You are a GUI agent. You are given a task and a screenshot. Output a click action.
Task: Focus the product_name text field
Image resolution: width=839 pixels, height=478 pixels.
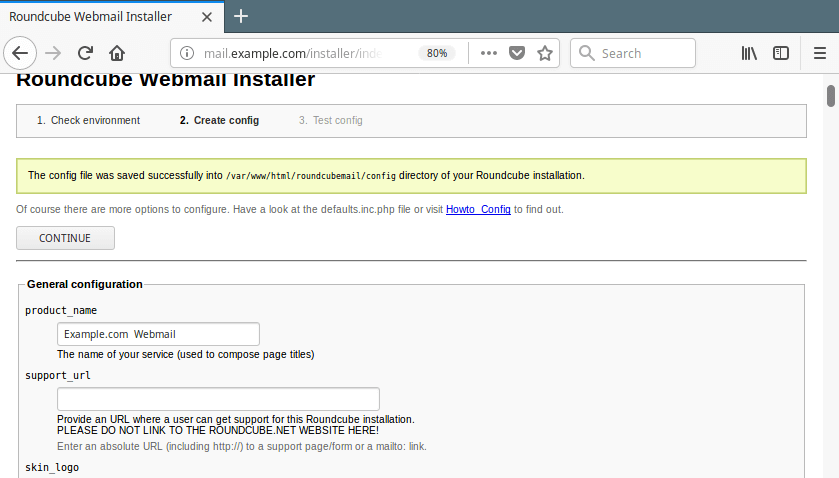[158, 334]
